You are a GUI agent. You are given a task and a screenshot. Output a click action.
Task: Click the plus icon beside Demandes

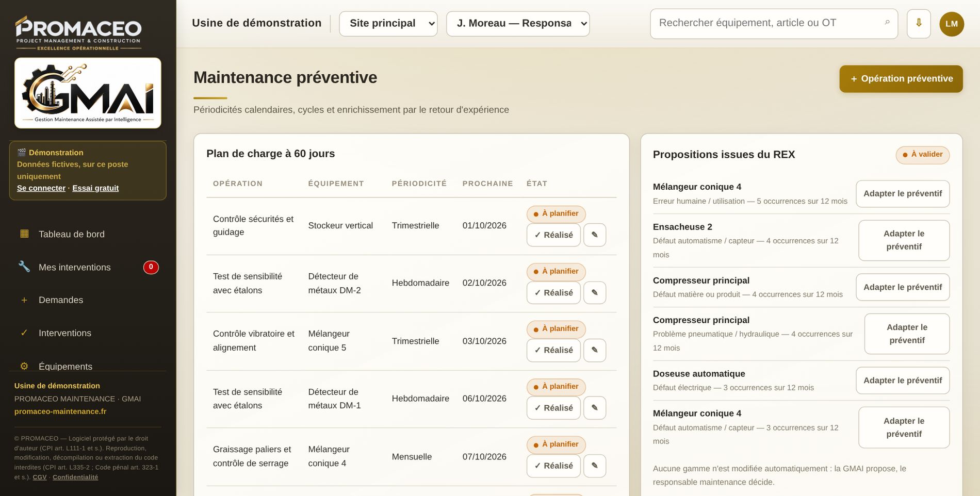tap(24, 300)
